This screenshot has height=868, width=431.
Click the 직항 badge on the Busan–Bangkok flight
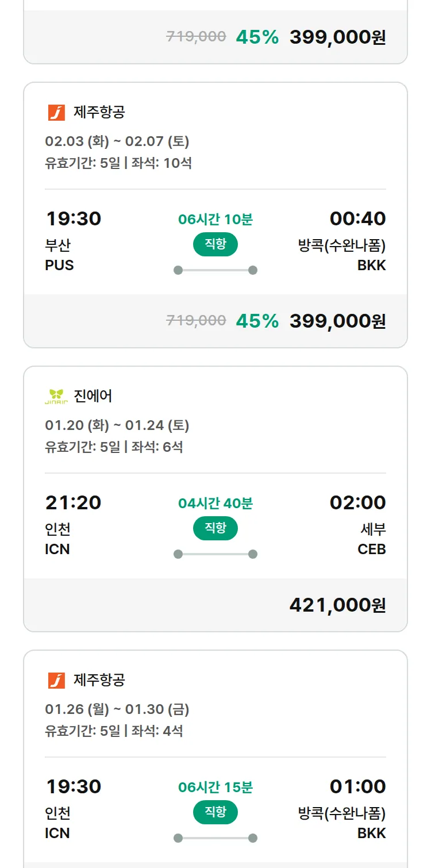click(x=215, y=244)
